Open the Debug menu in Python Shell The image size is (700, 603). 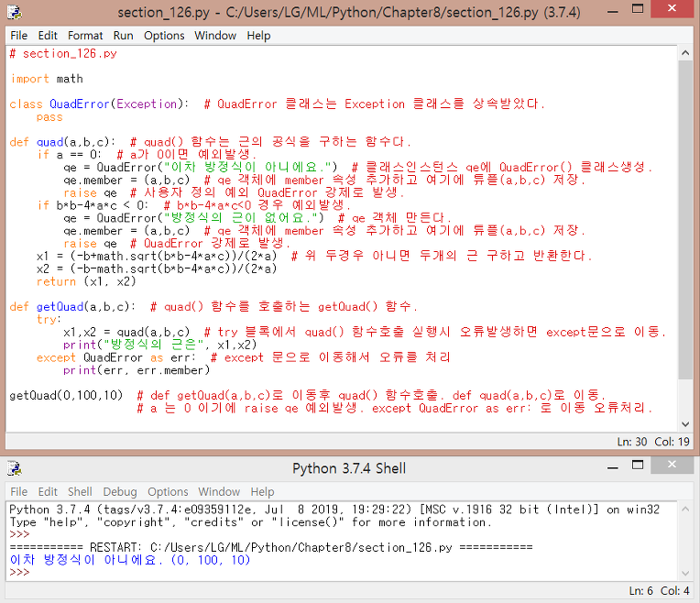[120, 492]
